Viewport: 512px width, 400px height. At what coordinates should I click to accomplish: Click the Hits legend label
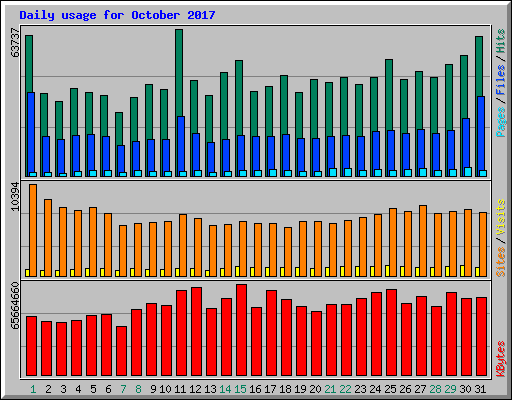(x=501, y=41)
